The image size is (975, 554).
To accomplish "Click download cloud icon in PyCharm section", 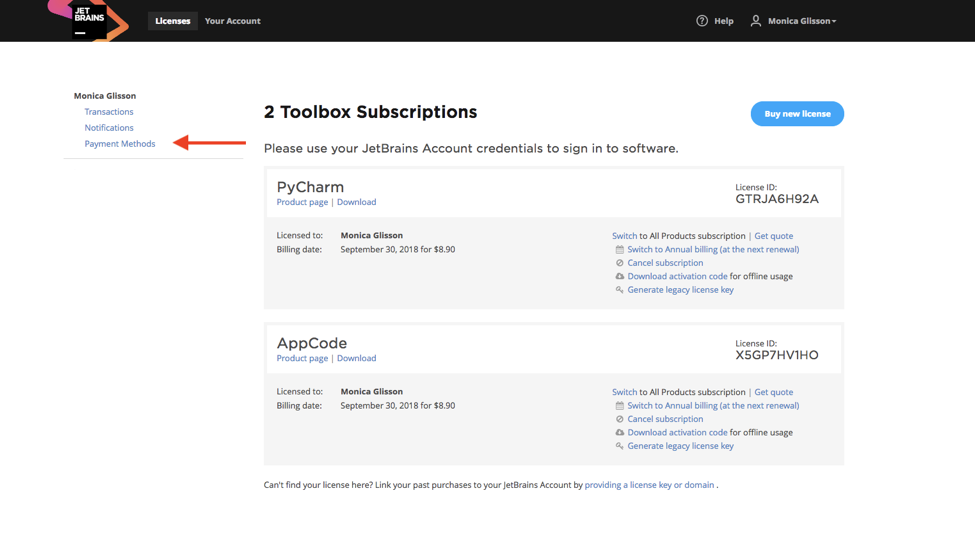I will 619,277.
